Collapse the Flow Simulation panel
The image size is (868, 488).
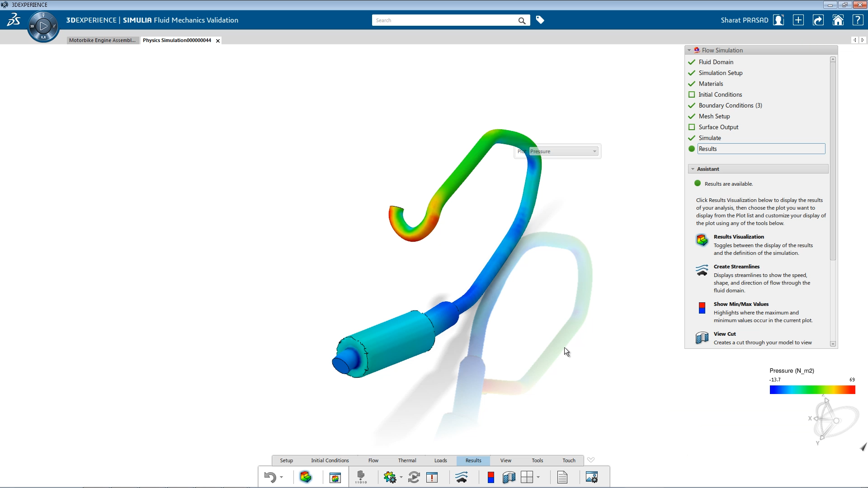689,50
